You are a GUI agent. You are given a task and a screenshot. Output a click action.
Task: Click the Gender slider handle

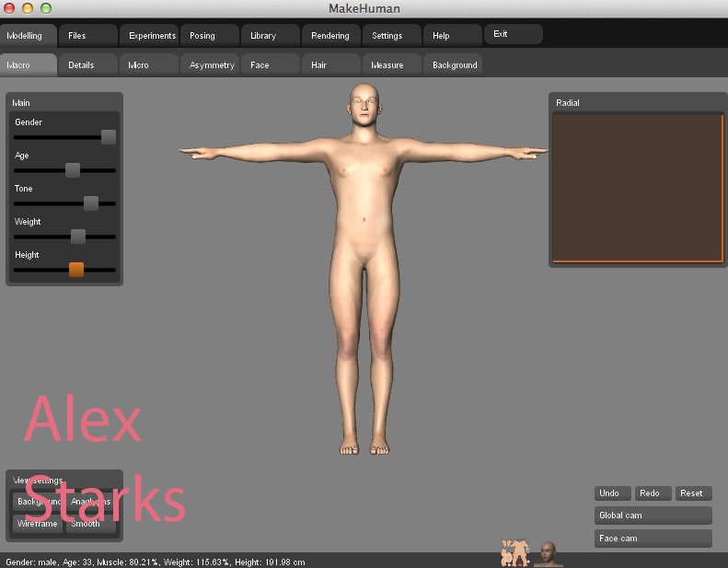[109, 137]
